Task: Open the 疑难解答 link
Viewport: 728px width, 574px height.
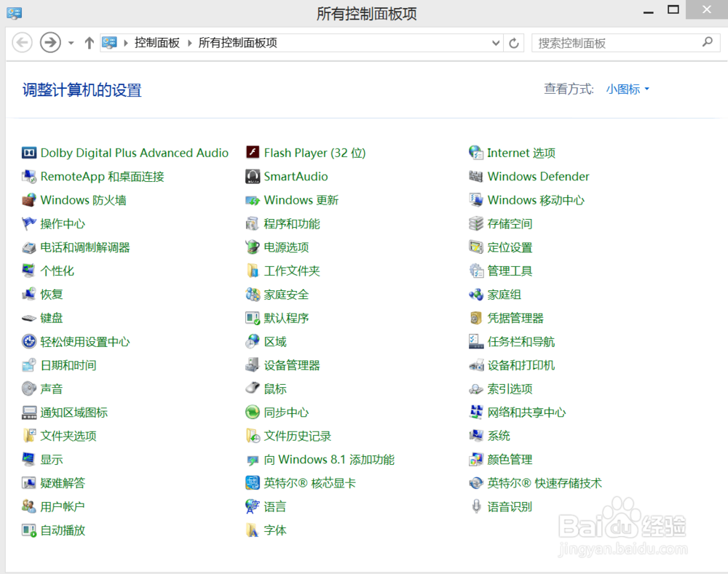Action: coord(63,483)
